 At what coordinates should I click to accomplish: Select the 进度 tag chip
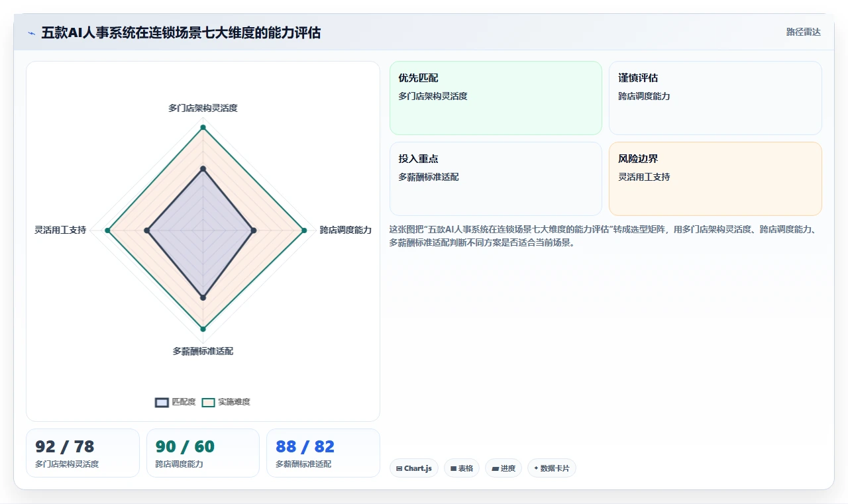503,468
